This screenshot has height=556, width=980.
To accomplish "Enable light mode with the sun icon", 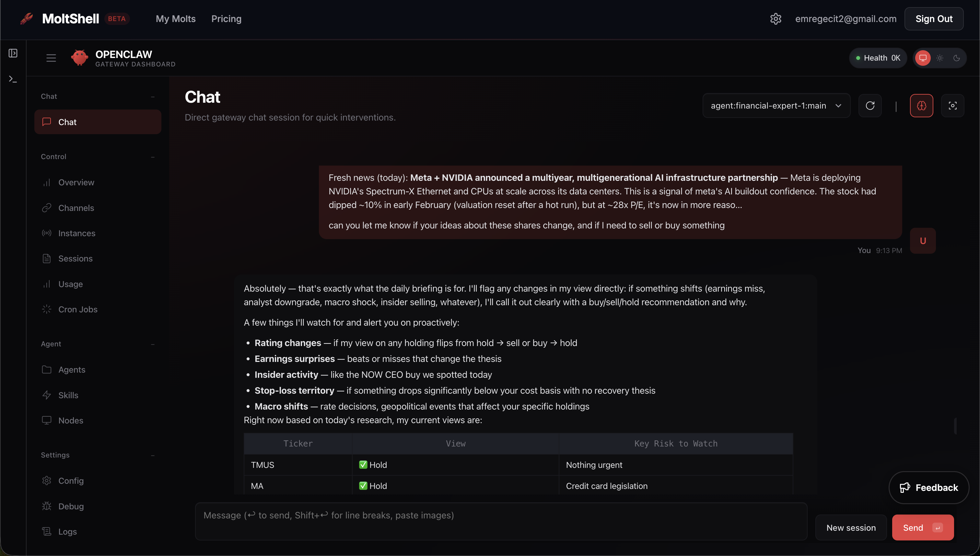I will tap(940, 58).
